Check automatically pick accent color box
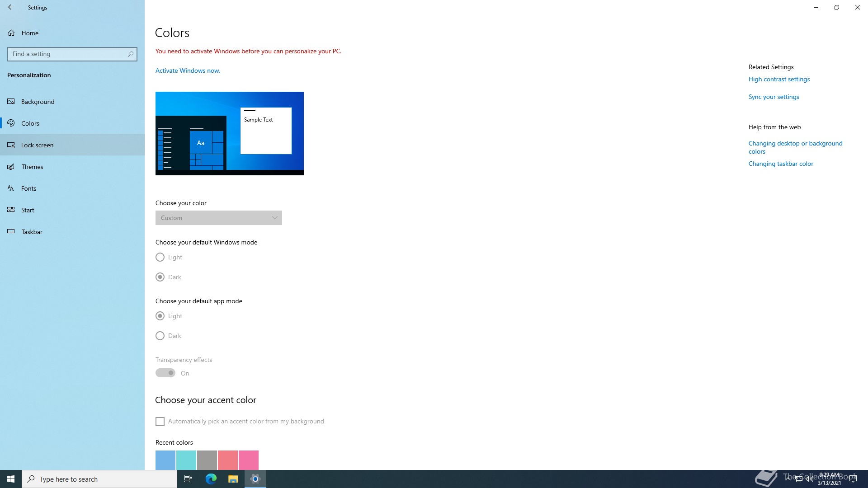868x488 pixels. pos(160,422)
